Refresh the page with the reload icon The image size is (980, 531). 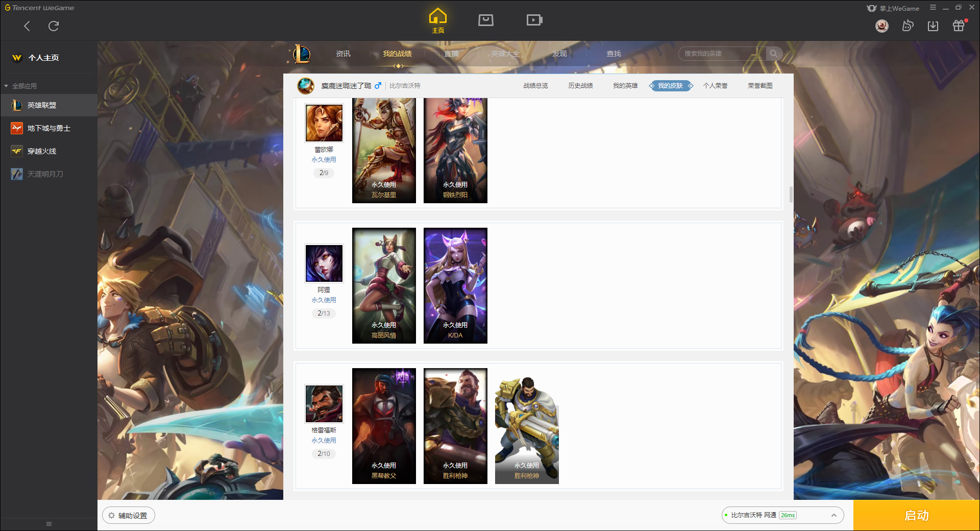[54, 26]
